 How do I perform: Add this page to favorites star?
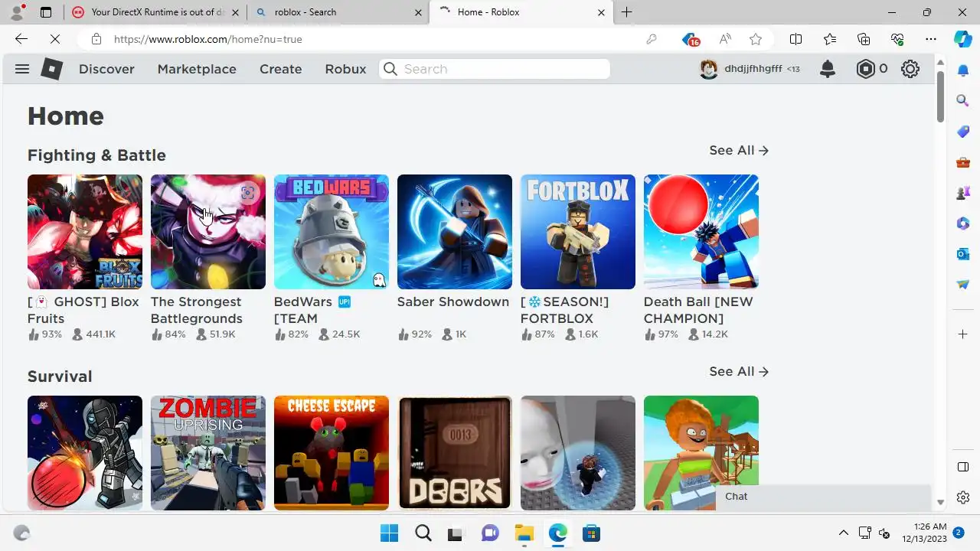click(756, 39)
